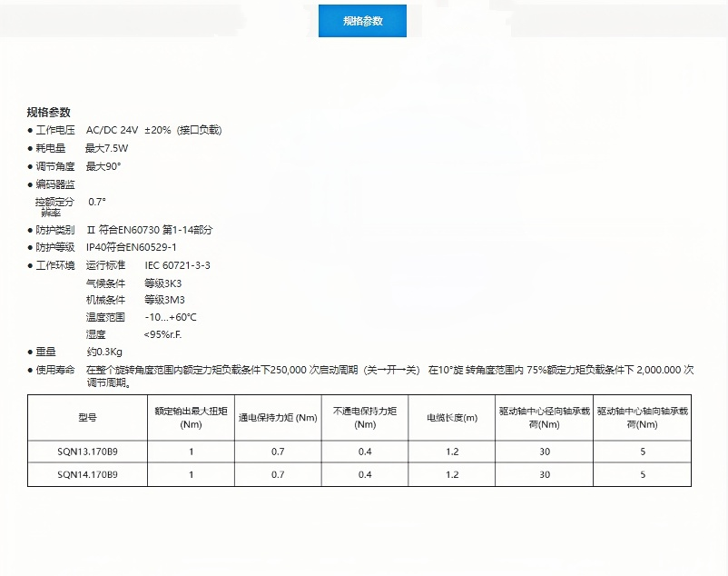Click the 通电保持力矩 (Nm) column header
Screen dimensions: 728x576
[278, 417]
